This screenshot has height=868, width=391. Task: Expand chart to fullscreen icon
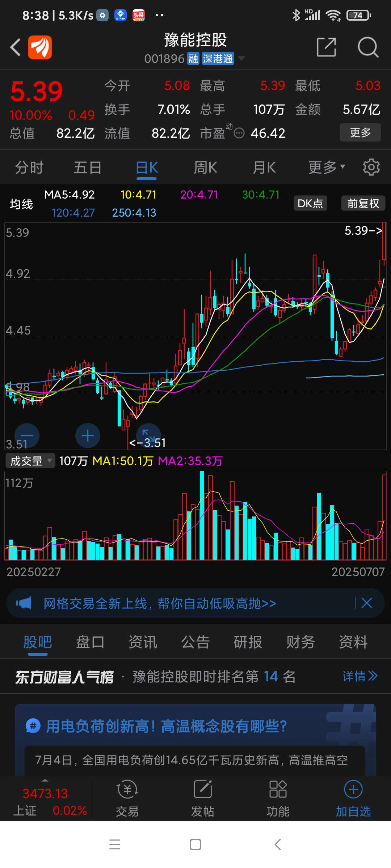148,435
